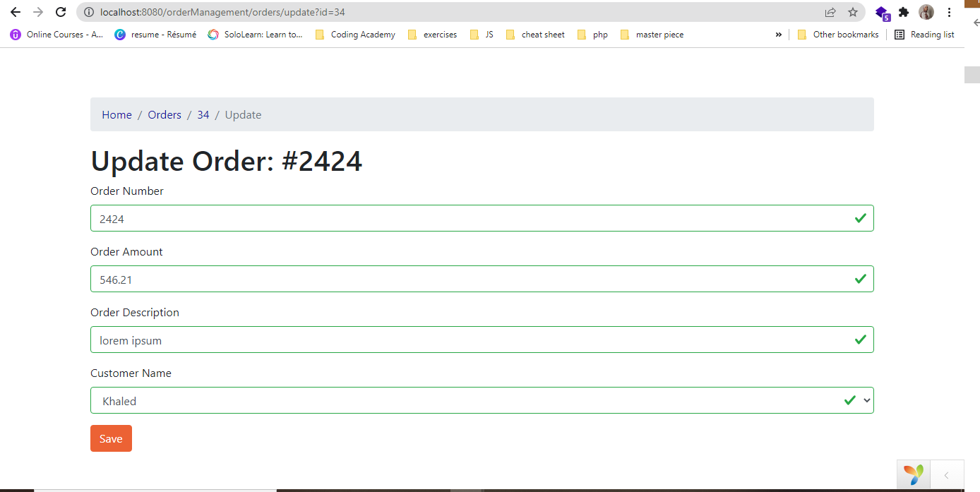Open the Yii debug toolbar panel
Image resolution: width=980 pixels, height=492 pixels.
[x=914, y=474]
